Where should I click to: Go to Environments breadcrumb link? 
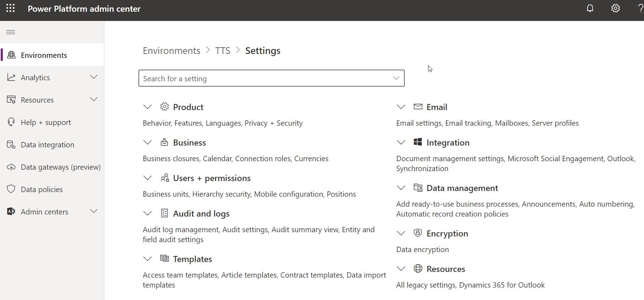171,50
